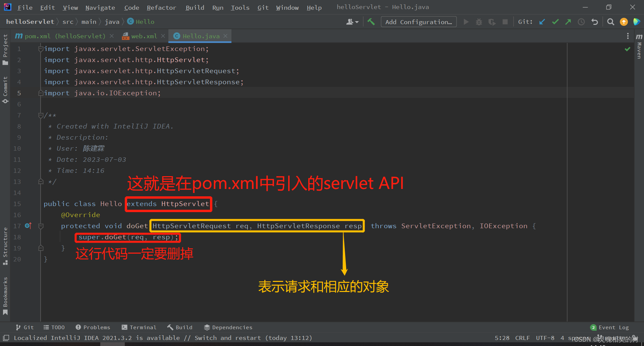Click fold end marker at line 19
Image resolution: width=644 pixels, height=346 pixels.
(x=41, y=248)
